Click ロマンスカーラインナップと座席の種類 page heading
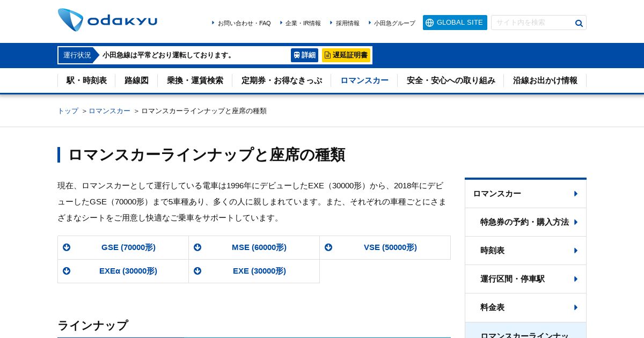 [206, 155]
